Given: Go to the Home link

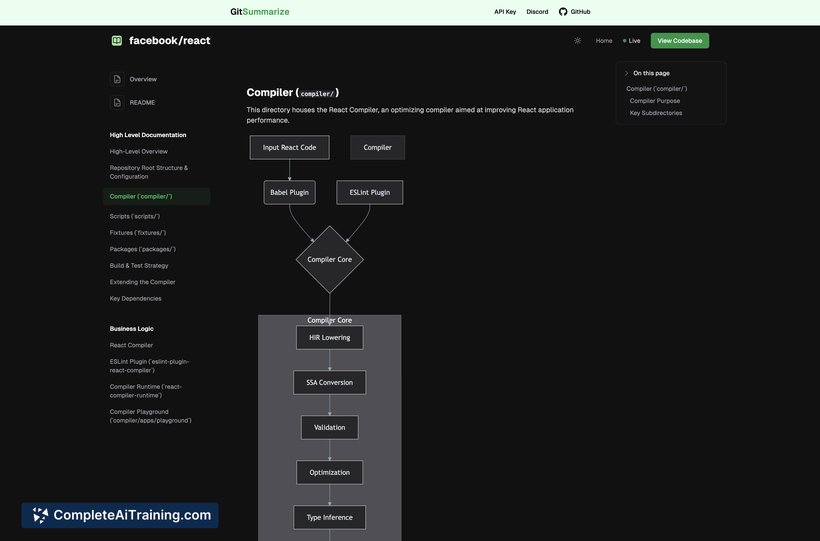Looking at the screenshot, I should click(603, 40).
